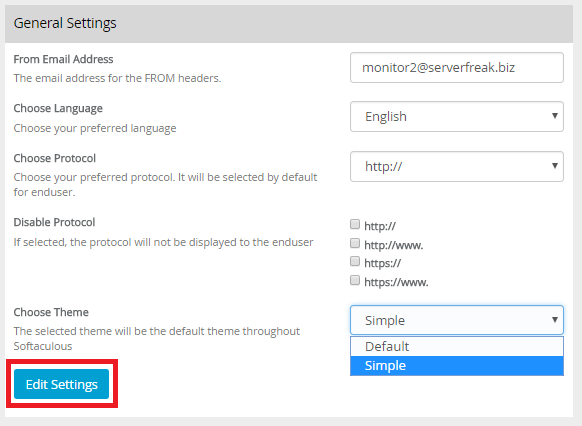Viewport: 582px width, 426px height.
Task: Click the arrow on the Protocol dropdown
Action: tap(555, 166)
